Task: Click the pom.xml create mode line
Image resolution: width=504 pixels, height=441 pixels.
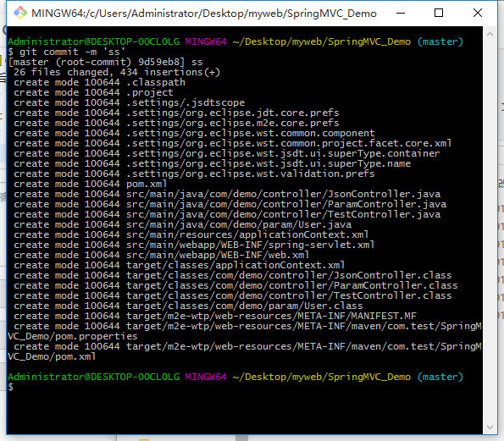Action: point(91,184)
